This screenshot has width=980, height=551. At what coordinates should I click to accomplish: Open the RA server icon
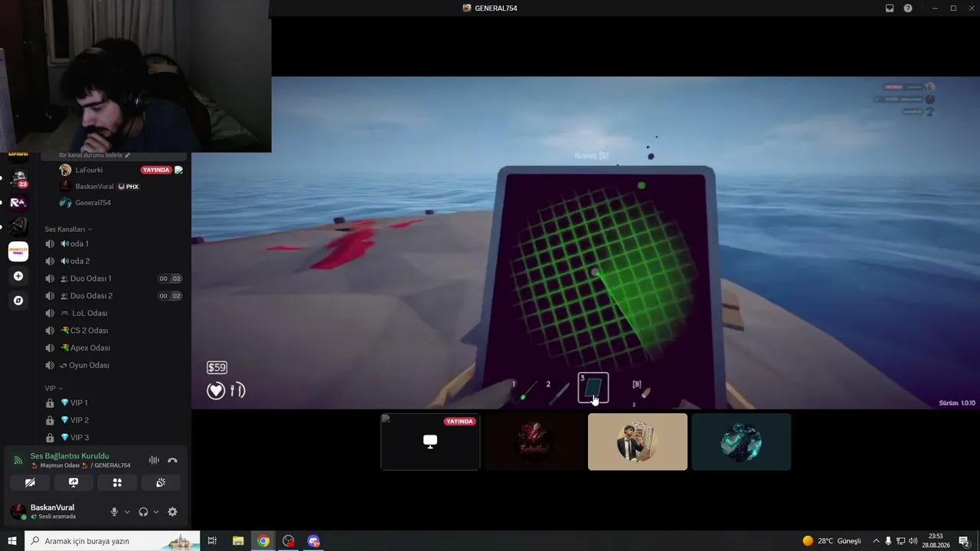point(18,202)
